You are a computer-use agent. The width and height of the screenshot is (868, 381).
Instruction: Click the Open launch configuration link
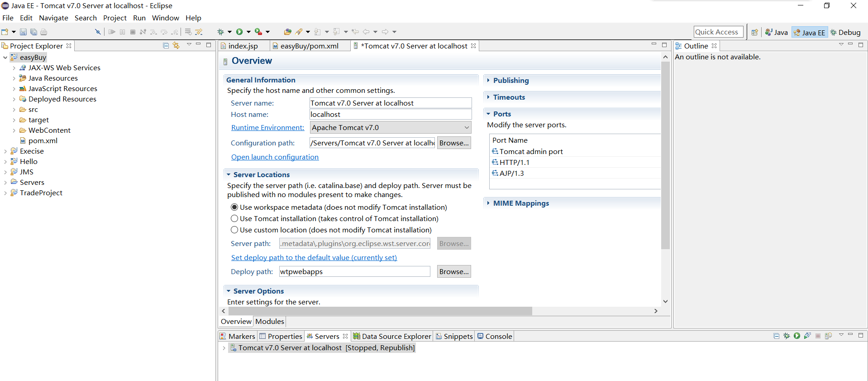pyautogui.click(x=275, y=157)
